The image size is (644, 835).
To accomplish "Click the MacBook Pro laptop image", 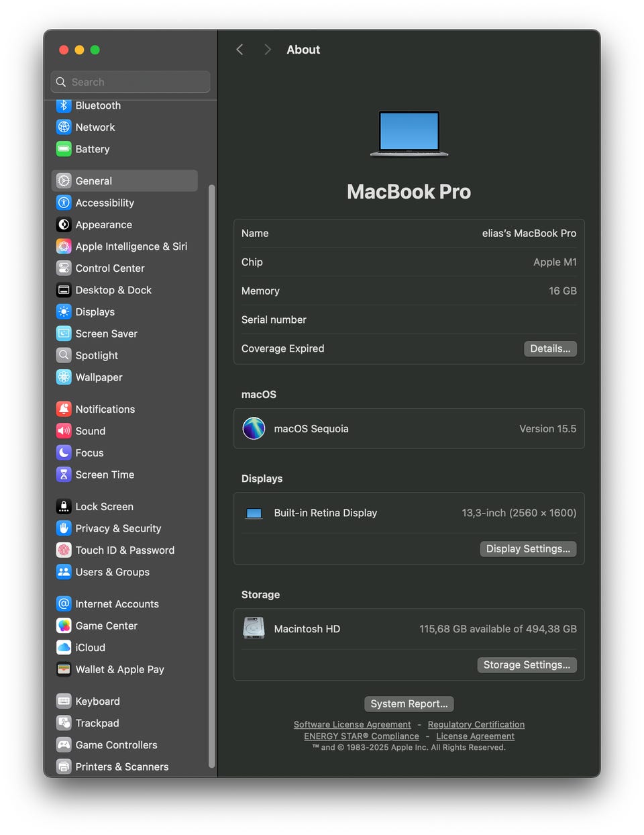I will click(409, 133).
